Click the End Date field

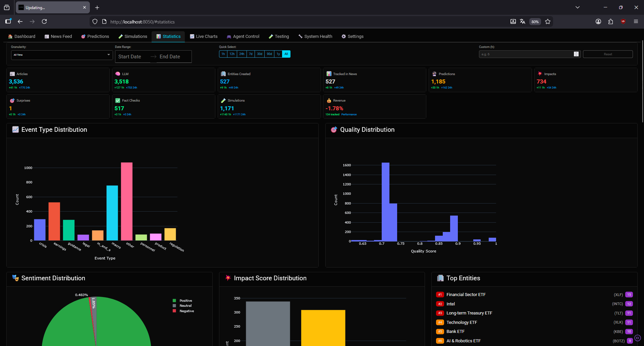[170, 57]
